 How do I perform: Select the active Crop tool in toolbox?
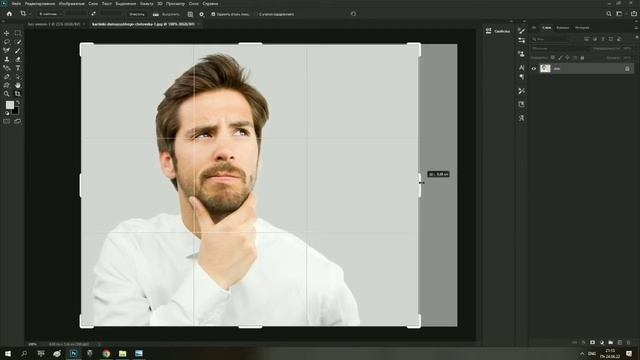pyautogui.click(x=18, y=93)
